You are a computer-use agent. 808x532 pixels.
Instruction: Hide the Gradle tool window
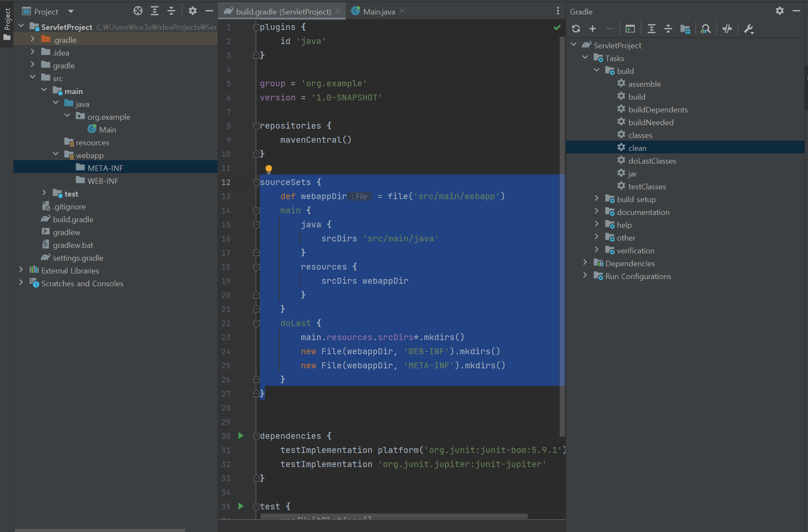point(796,11)
